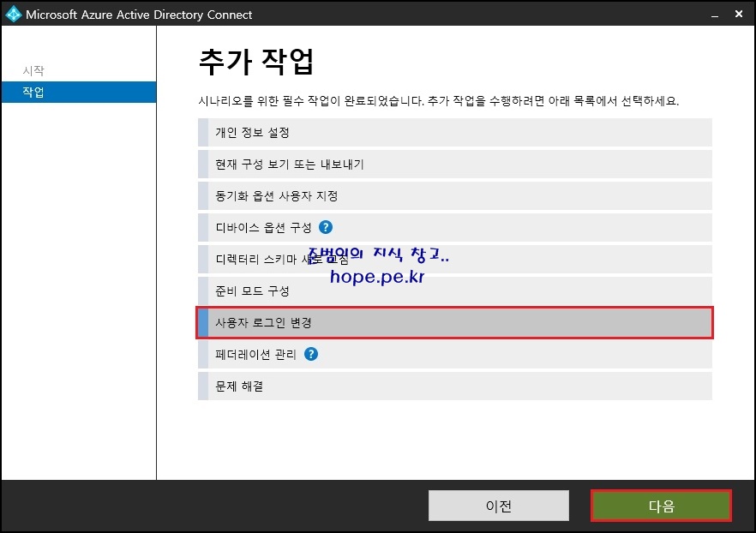The width and height of the screenshot is (756, 533).
Task: Select 디바이스 옵션 구성 task
Action: pyautogui.click(x=454, y=227)
